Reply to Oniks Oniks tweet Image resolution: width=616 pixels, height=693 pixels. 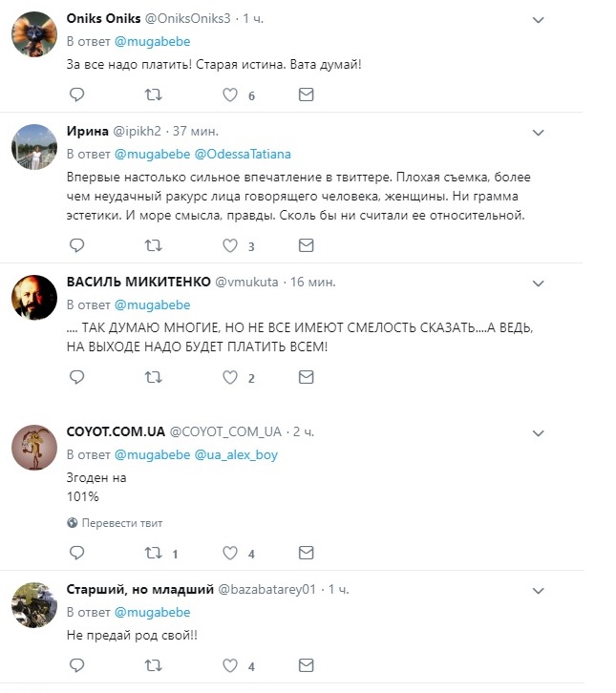pyautogui.click(x=77, y=94)
